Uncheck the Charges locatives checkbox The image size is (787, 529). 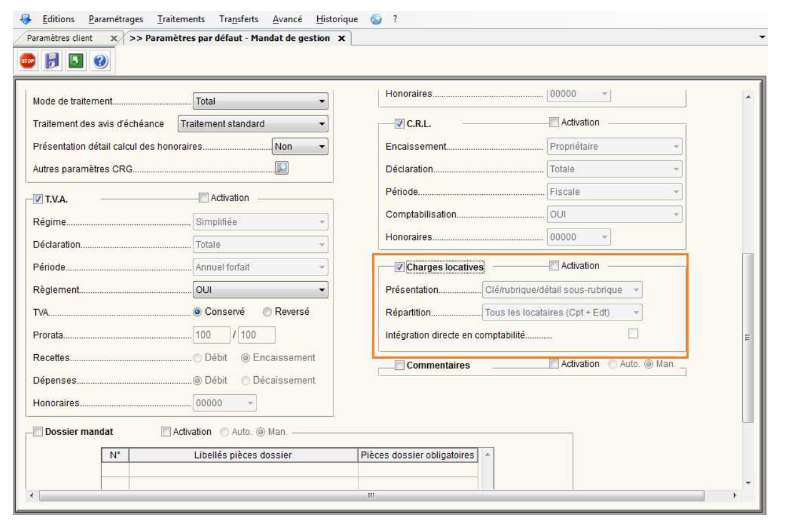[400, 267]
